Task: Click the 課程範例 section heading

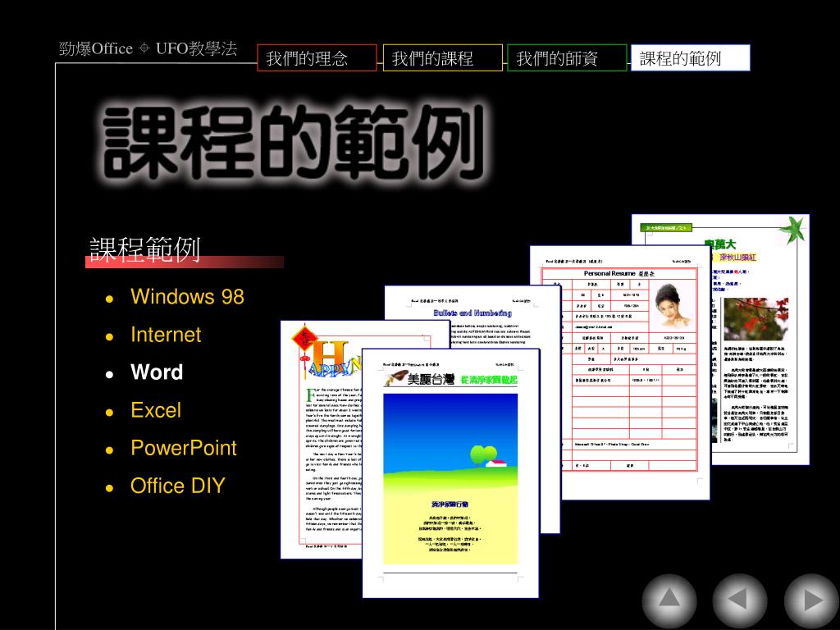Action: (x=144, y=249)
